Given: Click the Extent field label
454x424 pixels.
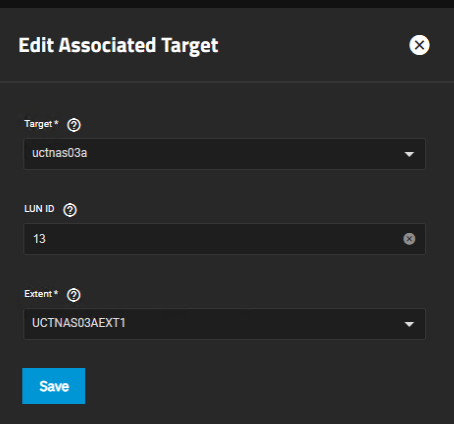Looking at the screenshot, I should tap(38, 294).
